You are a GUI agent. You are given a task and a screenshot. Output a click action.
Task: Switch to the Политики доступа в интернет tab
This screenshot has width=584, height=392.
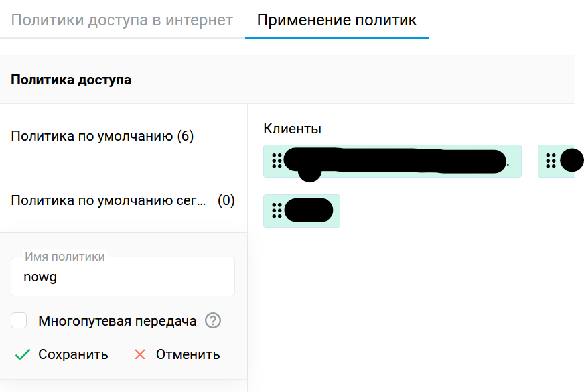[122, 20]
